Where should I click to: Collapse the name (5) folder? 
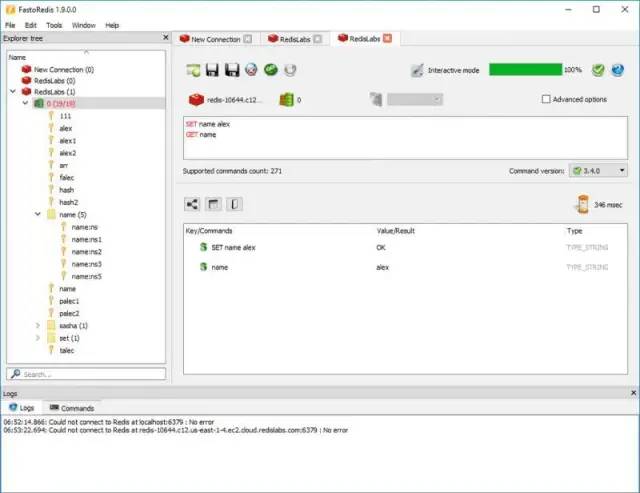[38, 214]
